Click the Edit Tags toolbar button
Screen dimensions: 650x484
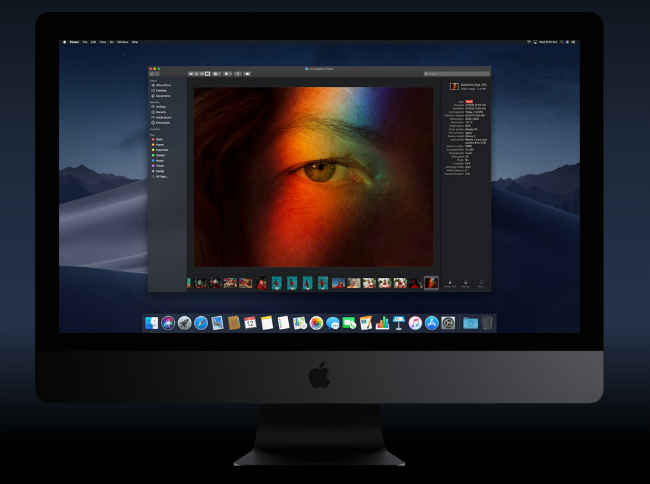point(247,74)
